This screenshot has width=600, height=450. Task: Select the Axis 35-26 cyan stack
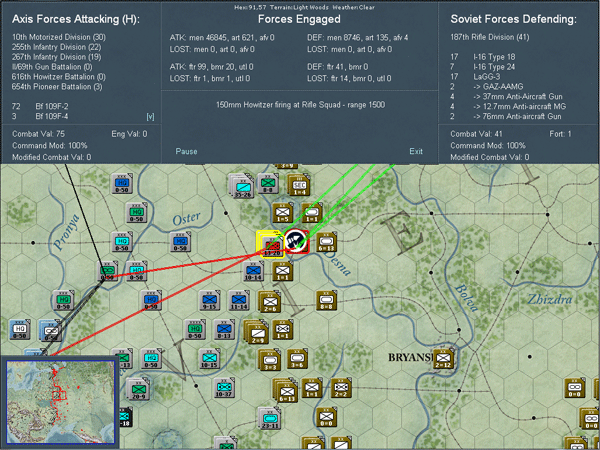pos(241,186)
